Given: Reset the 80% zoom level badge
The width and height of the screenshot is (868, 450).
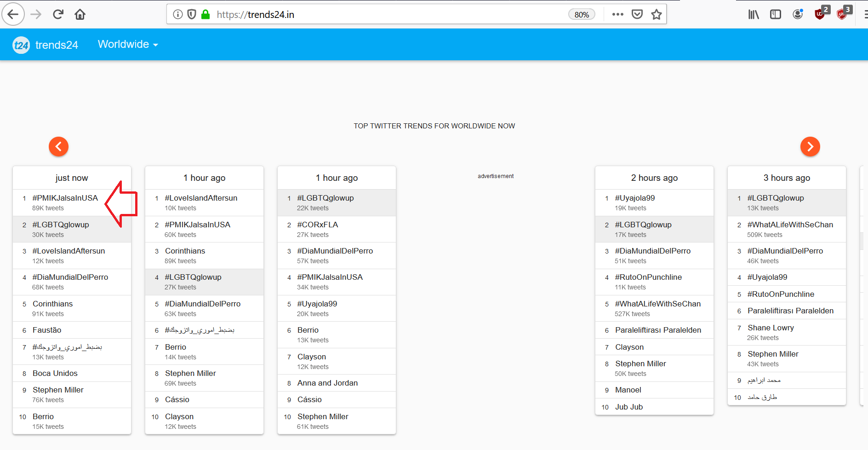Looking at the screenshot, I should pos(582,14).
